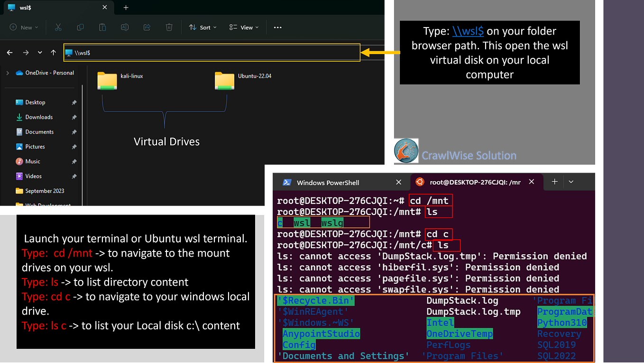Select the Cut icon in Explorer toolbar

[58, 28]
